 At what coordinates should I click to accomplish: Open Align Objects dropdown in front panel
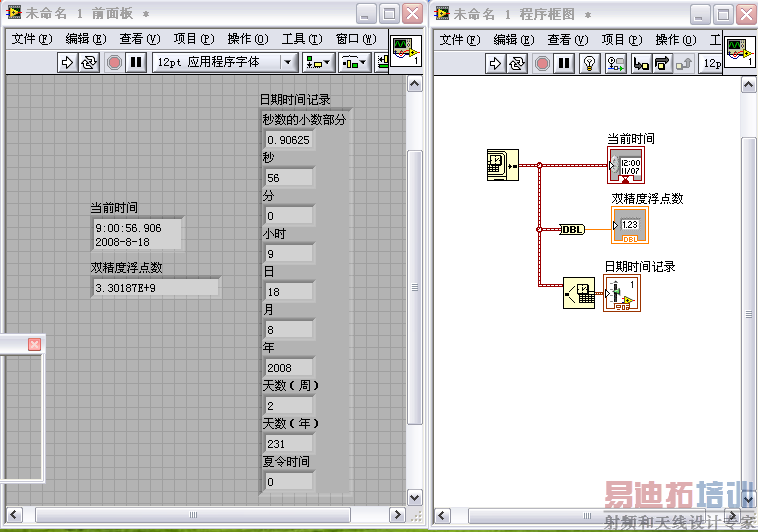[319, 62]
